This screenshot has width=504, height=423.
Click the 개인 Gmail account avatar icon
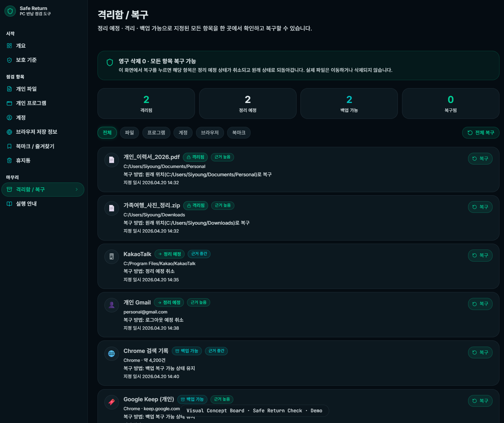click(112, 305)
